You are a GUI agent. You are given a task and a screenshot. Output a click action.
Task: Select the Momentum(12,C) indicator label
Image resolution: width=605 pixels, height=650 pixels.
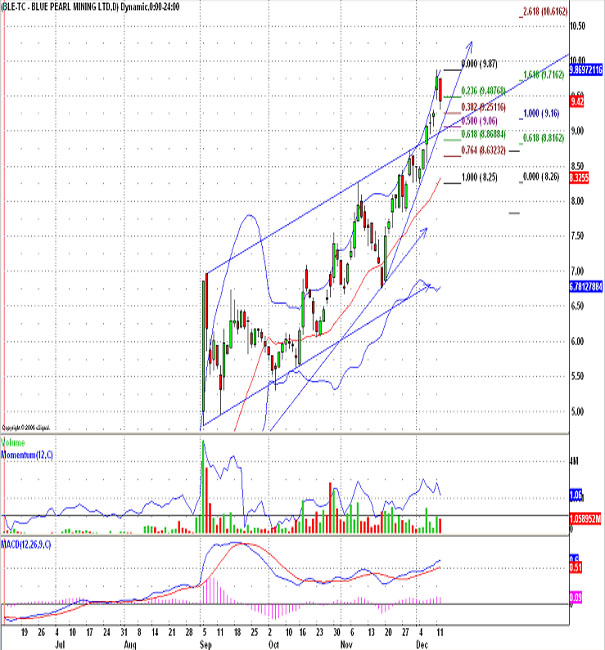tap(27, 455)
